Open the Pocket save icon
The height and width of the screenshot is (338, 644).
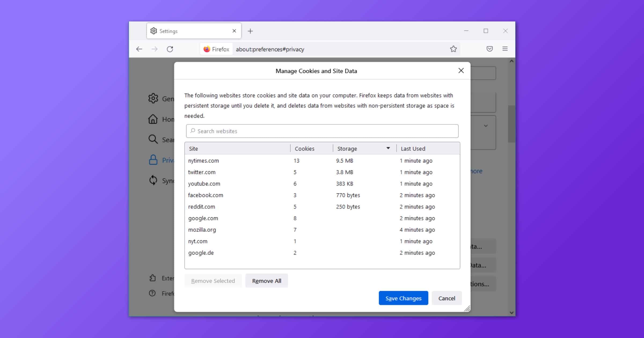point(489,49)
